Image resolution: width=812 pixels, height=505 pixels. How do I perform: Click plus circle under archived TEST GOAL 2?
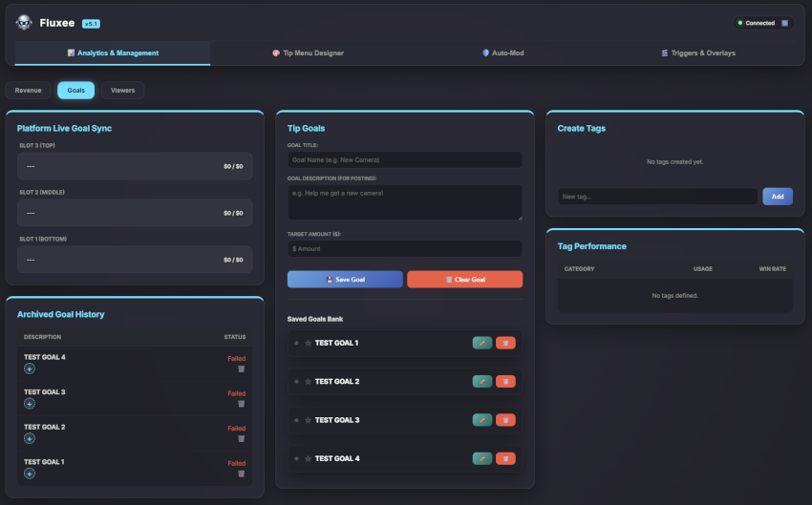(30, 438)
